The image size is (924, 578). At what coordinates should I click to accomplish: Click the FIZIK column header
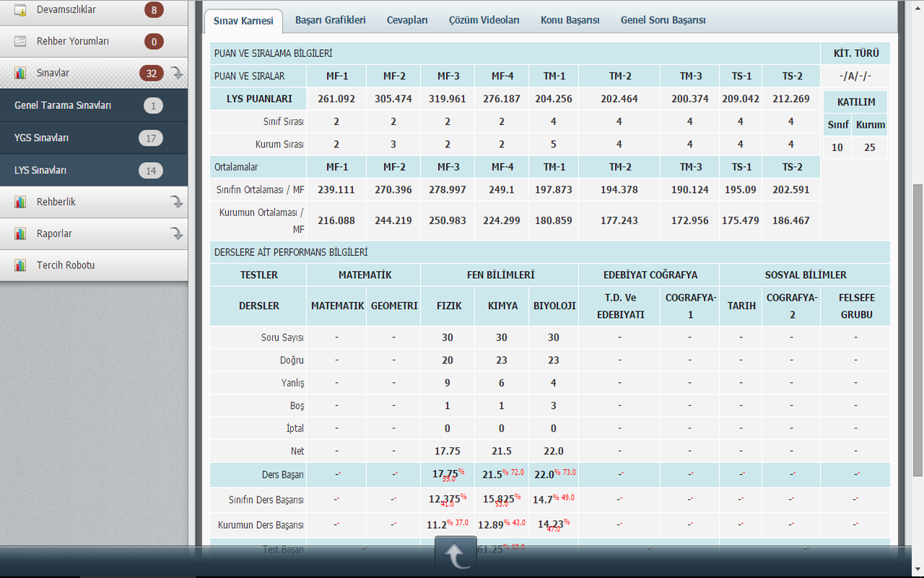(x=448, y=306)
